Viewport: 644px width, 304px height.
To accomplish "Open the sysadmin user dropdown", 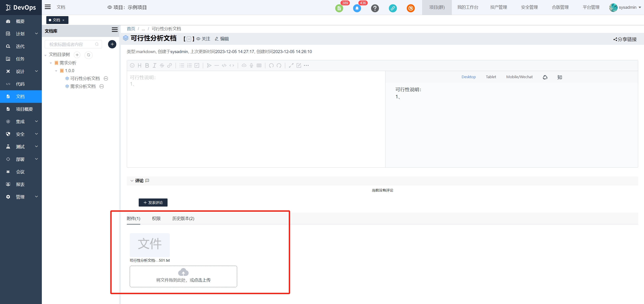I will [x=625, y=7].
